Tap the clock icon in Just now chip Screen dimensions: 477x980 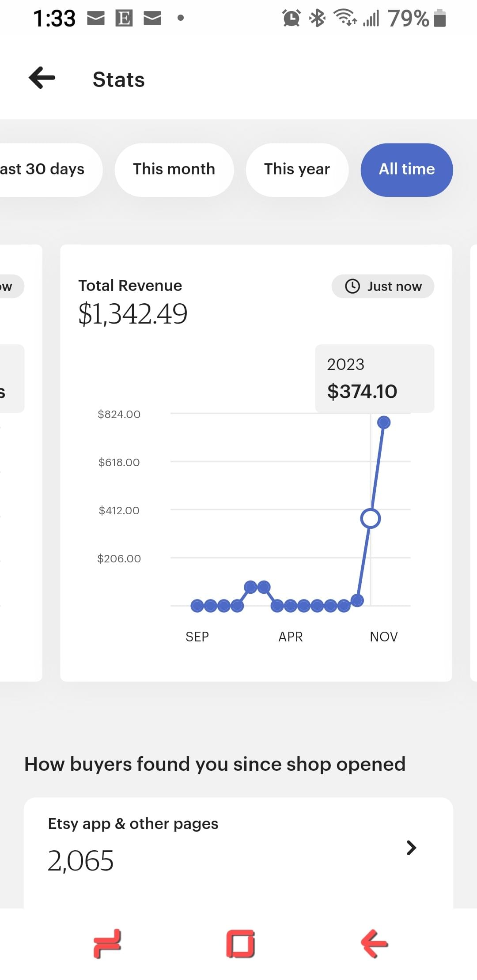[x=352, y=286]
